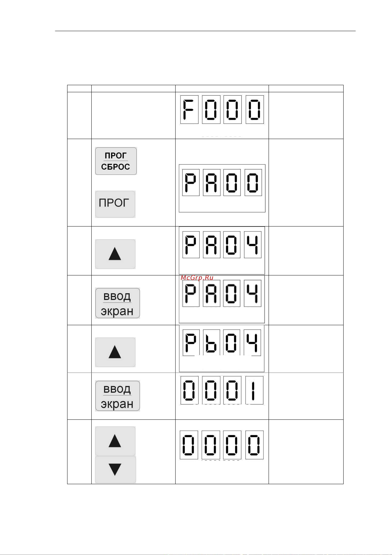This screenshot has height=555, width=392.
Task: Click the F000 display image
Action: (222, 110)
